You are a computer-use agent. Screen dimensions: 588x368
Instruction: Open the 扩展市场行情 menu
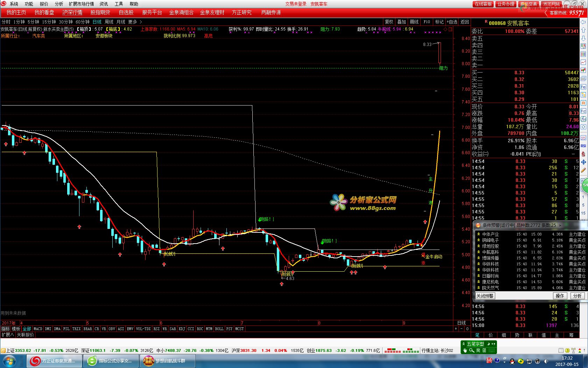81,4
